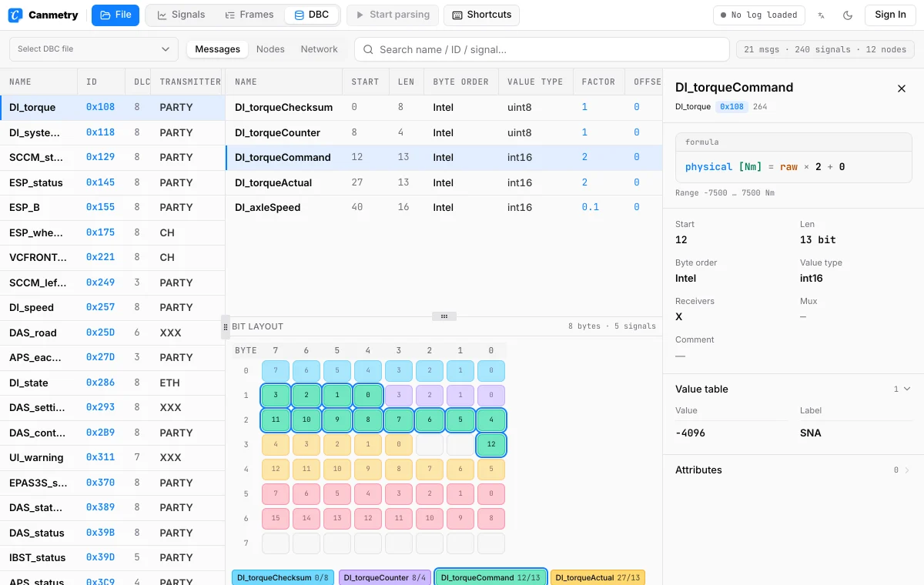Click the horizontal splitter handle above BIT LAYOUT

tap(444, 316)
